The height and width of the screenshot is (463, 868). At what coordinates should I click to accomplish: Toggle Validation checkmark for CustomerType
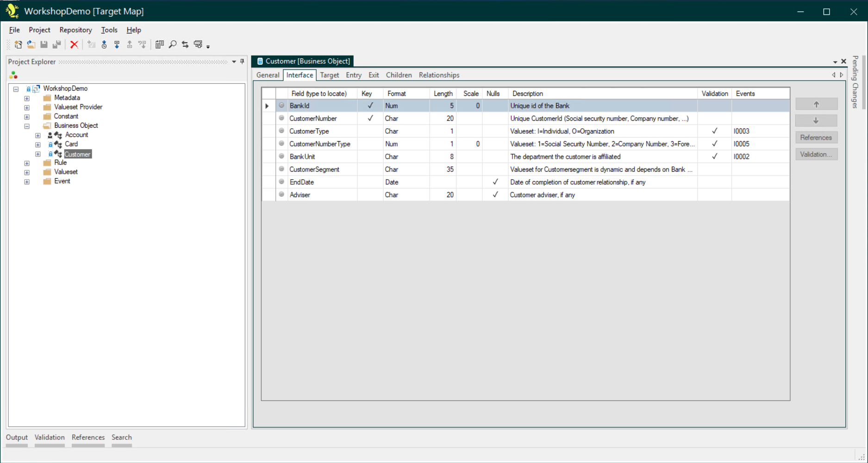tap(714, 131)
